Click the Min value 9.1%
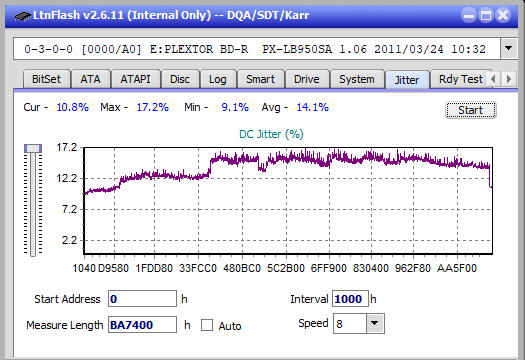The width and height of the screenshot is (525, 360). click(235, 107)
